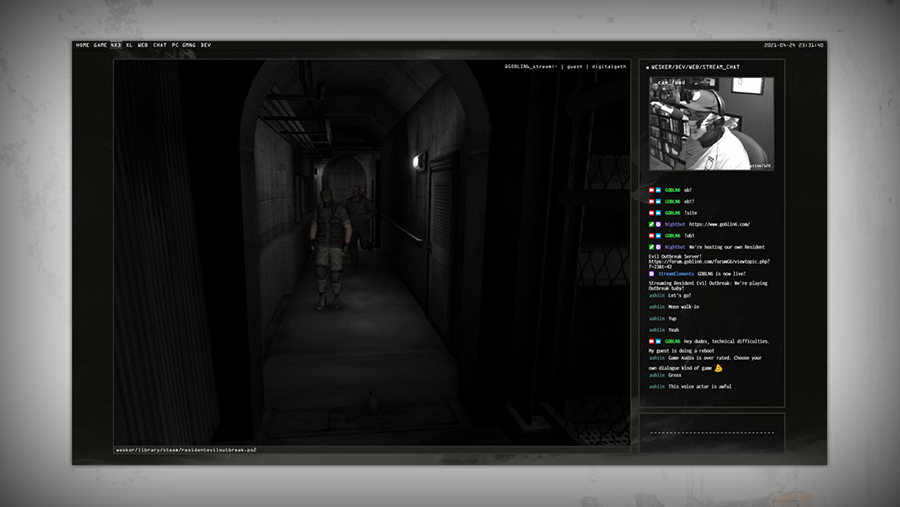Click the date and time readout

point(794,45)
